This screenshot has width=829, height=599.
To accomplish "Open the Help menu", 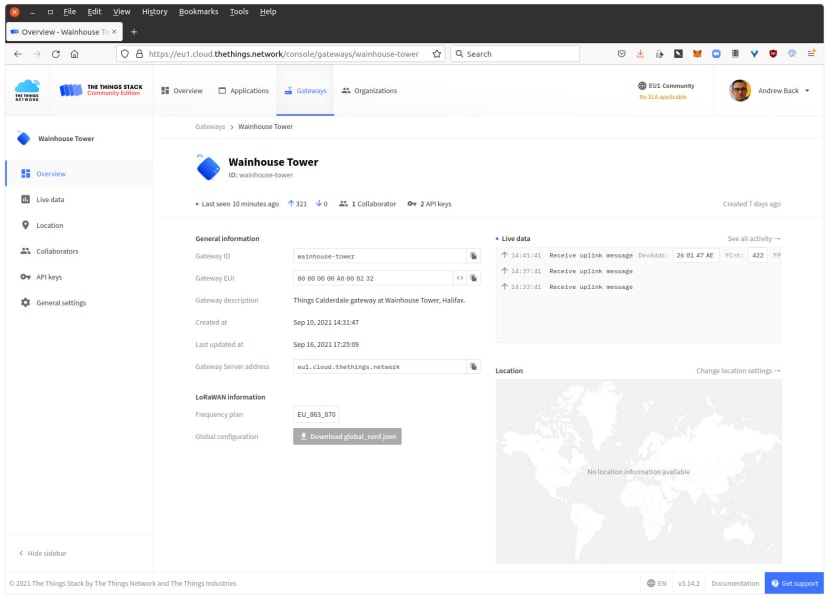I will pyautogui.click(x=268, y=12).
